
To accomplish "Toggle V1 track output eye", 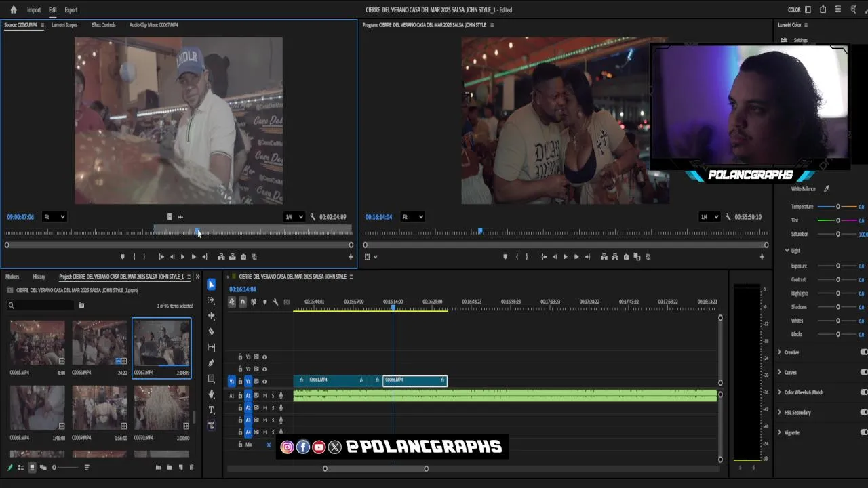I will [264, 381].
